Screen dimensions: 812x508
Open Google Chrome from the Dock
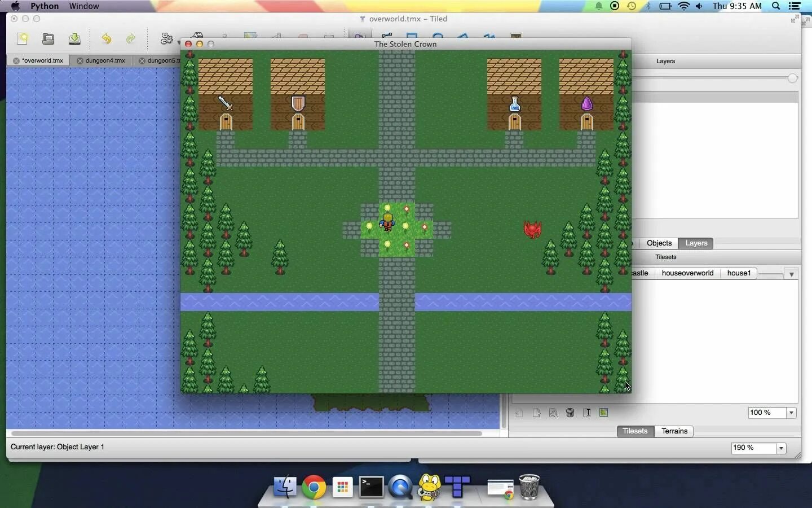click(x=314, y=487)
